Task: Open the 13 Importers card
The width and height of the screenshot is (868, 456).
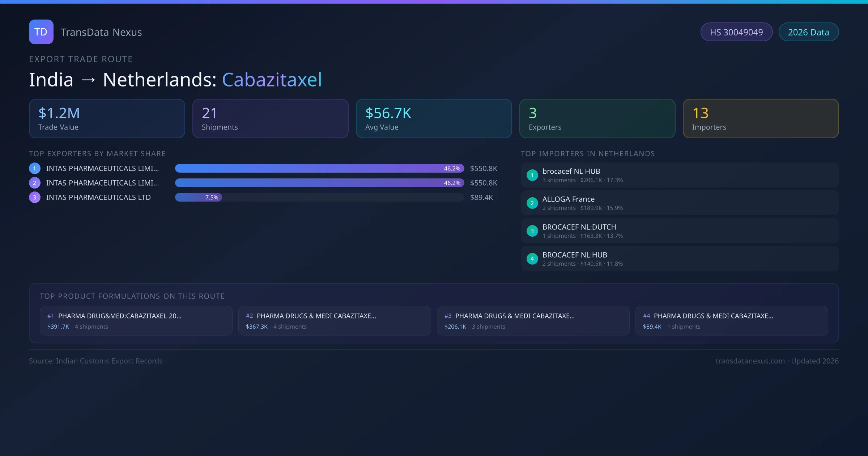Action: (x=761, y=119)
